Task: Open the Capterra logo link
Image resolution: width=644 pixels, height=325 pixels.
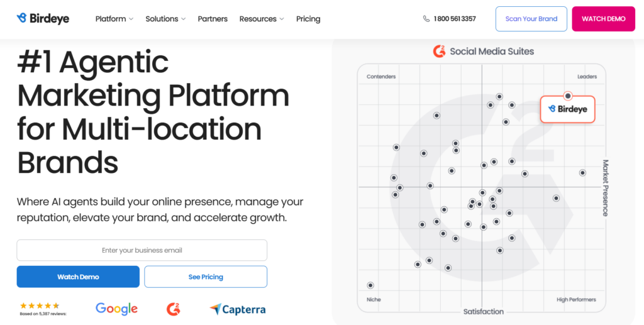Action: click(x=238, y=309)
